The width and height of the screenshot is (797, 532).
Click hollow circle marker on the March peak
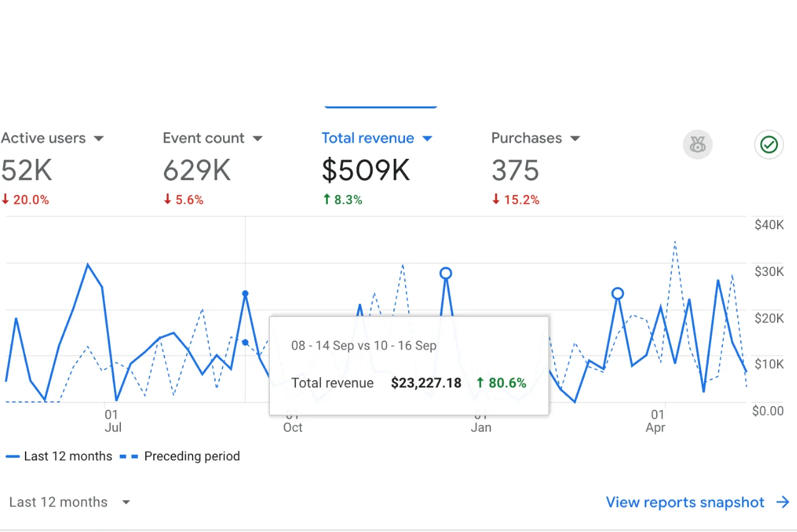tap(618, 293)
